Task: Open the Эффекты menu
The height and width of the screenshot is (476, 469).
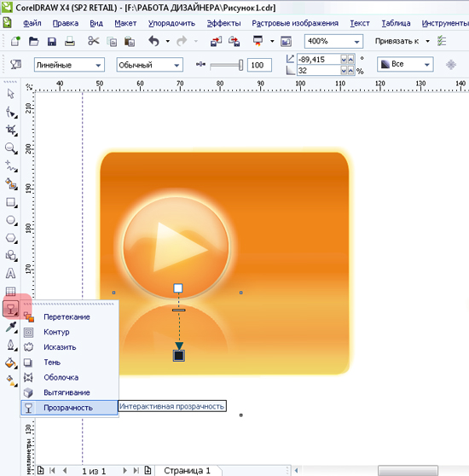Action: 223,23
